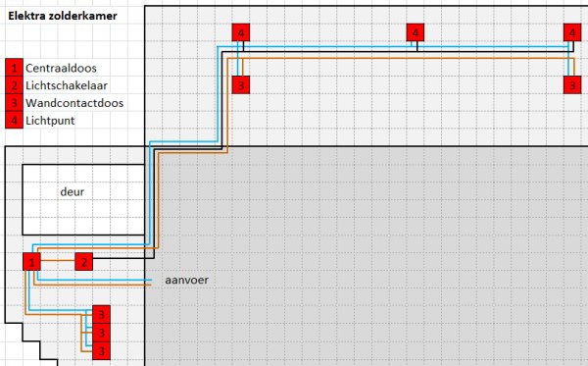Viewport: 588px width, 366px height.
Task: Click the legend square numbered 4
Action: pos(15,120)
